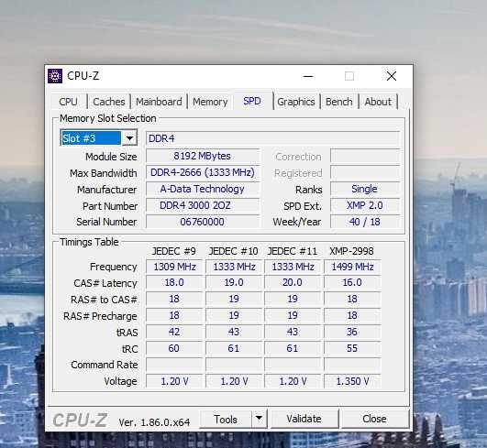The height and width of the screenshot is (448, 487).
Task: Open the Graphics tab
Action: pyautogui.click(x=296, y=102)
